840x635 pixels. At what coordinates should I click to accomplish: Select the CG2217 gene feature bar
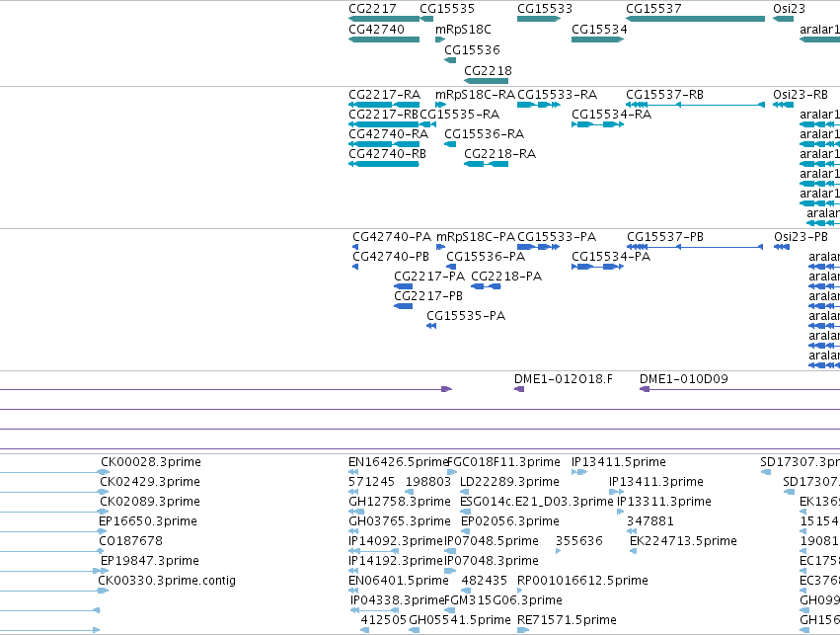384,19
